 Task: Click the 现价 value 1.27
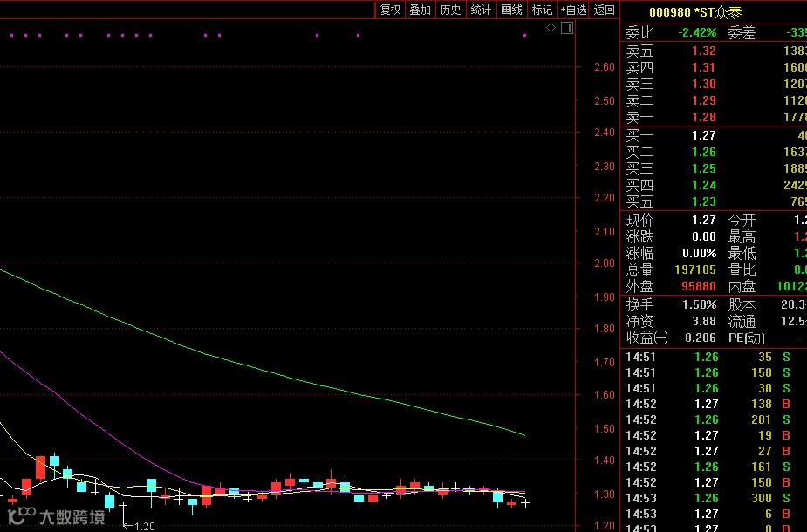[703, 220]
